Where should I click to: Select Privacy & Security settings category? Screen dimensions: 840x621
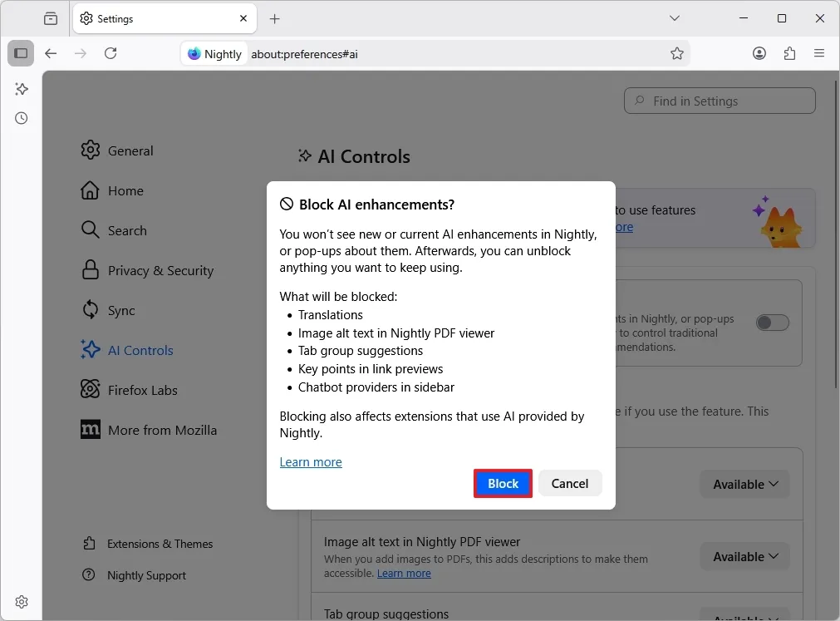coord(160,270)
